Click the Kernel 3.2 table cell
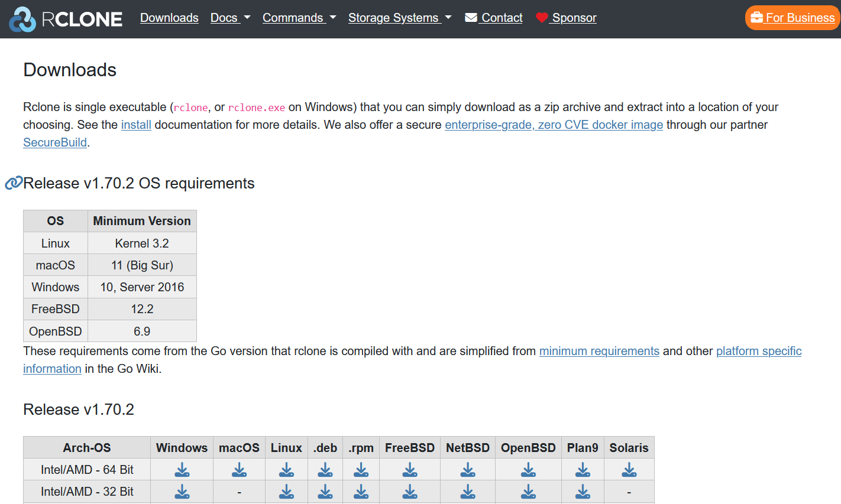The height and width of the screenshot is (504, 841). (142, 243)
